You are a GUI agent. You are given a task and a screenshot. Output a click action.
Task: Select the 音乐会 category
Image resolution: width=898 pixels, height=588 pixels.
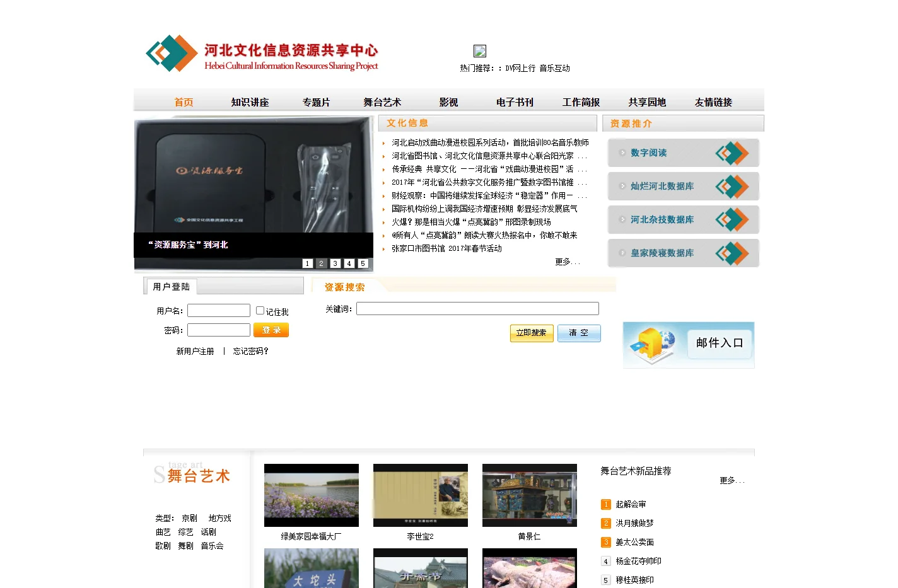212,546
